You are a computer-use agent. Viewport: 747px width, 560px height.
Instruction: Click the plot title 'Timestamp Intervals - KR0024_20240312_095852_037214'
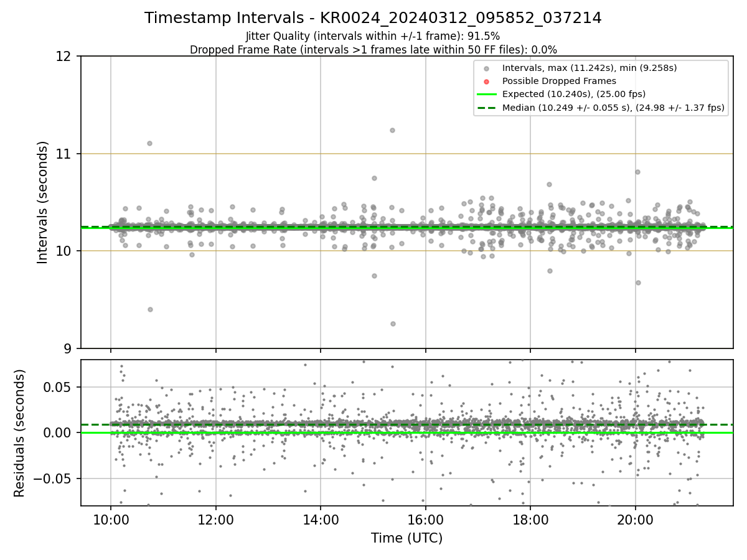373,18
